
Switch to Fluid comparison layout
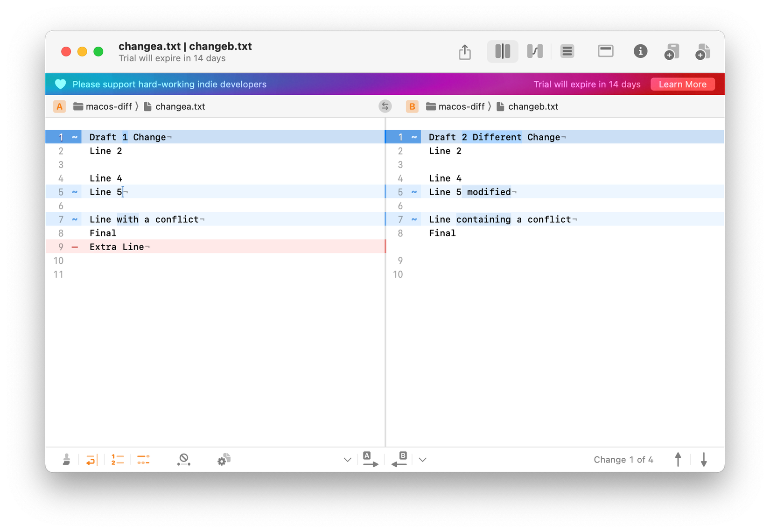coord(535,51)
